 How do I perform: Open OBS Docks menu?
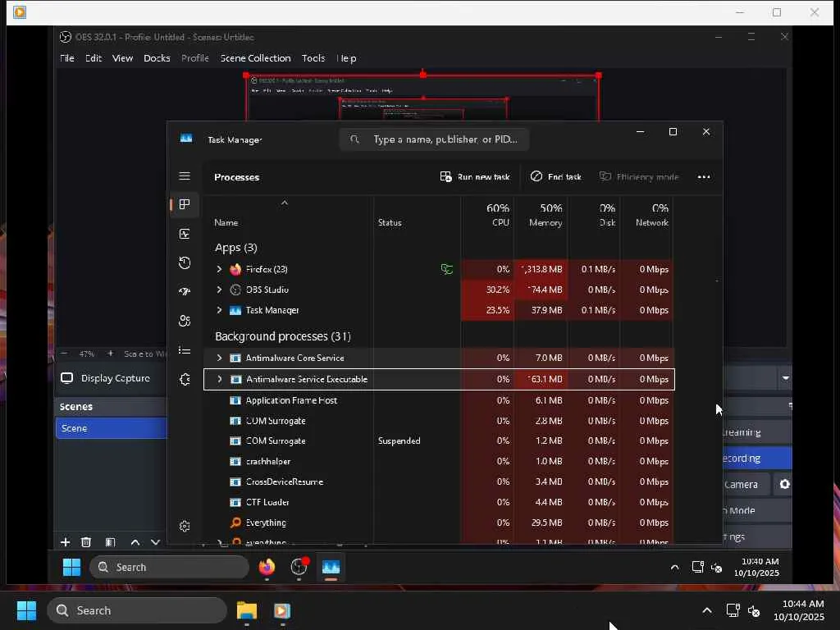[x=157, y=58]
